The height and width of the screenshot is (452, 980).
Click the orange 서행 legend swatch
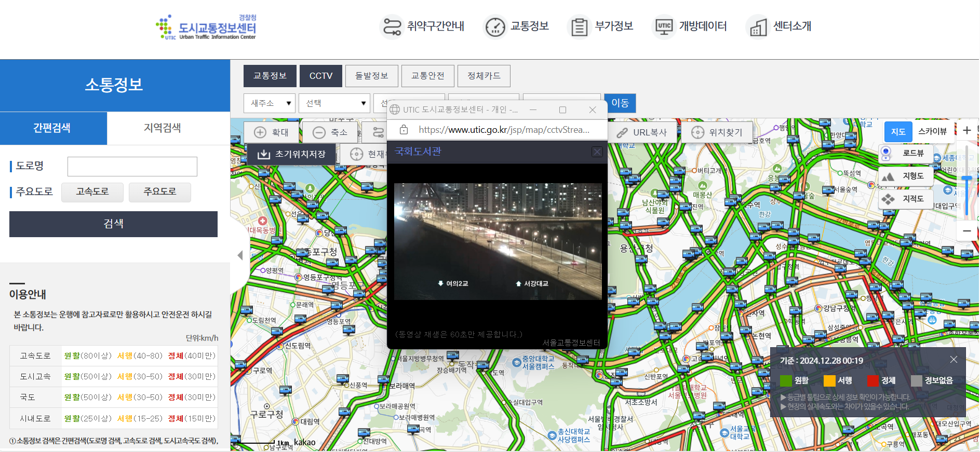(x=829, y=380)
